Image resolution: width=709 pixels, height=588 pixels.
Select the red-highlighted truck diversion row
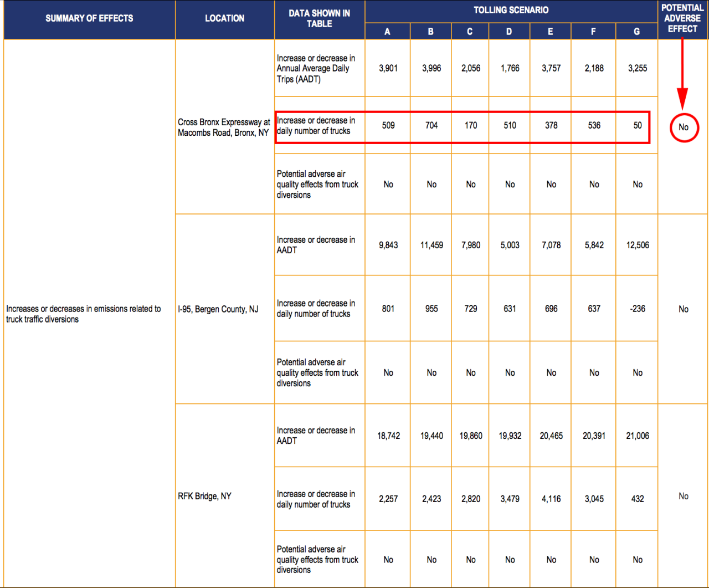(462, 127)
